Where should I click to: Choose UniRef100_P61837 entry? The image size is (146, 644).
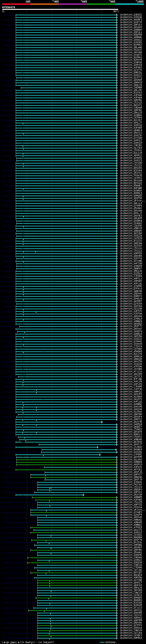click(131, 50)
